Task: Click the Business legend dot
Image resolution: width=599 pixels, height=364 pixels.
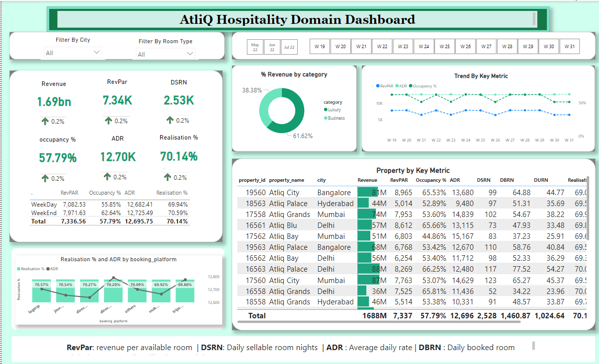Action: 326,118
